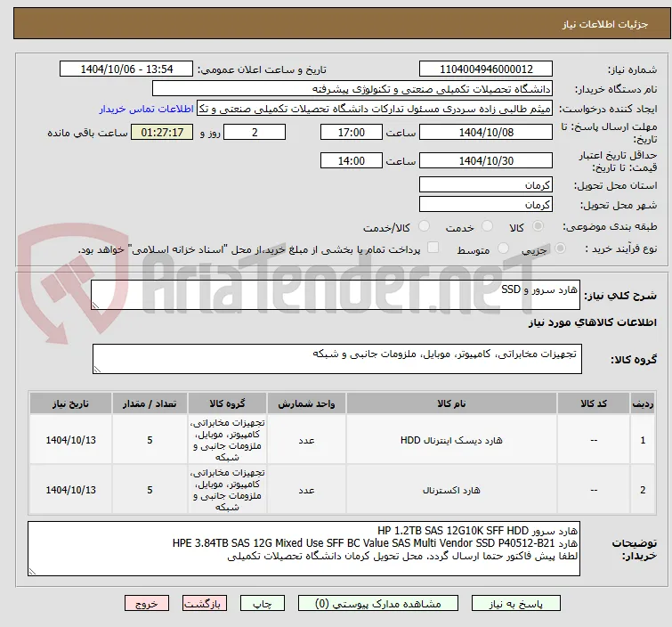Click the response deadline date 1404/10/08

(486, 132)
